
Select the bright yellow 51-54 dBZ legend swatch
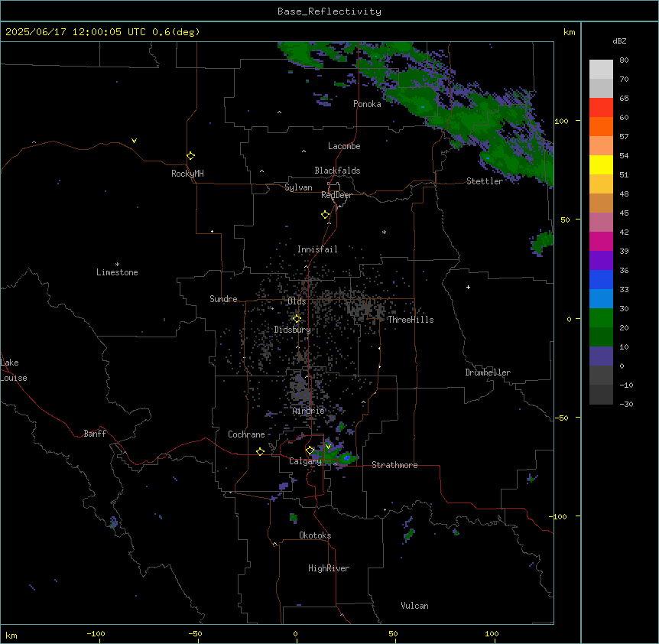coord(601,164)
